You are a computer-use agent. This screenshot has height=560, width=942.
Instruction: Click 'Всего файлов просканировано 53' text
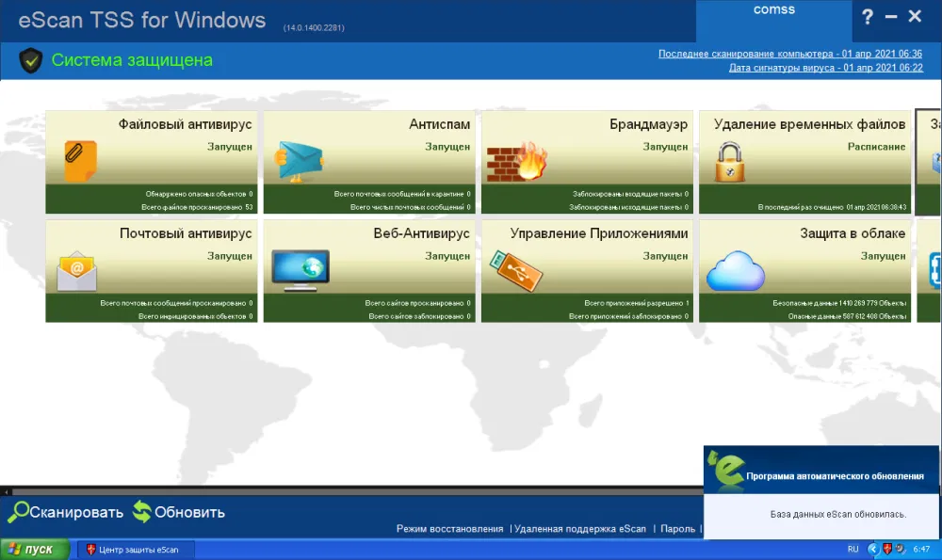(197, 207)
